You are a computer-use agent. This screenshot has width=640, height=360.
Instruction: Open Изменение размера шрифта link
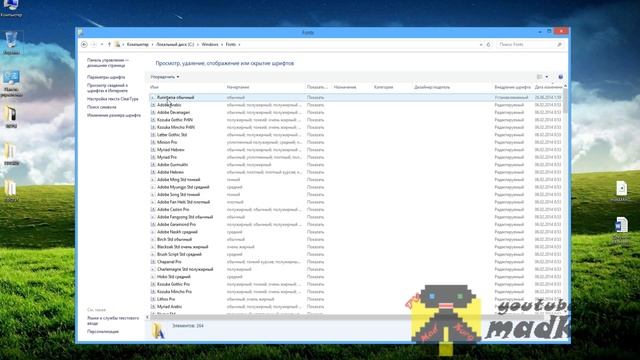click(113, 116)
